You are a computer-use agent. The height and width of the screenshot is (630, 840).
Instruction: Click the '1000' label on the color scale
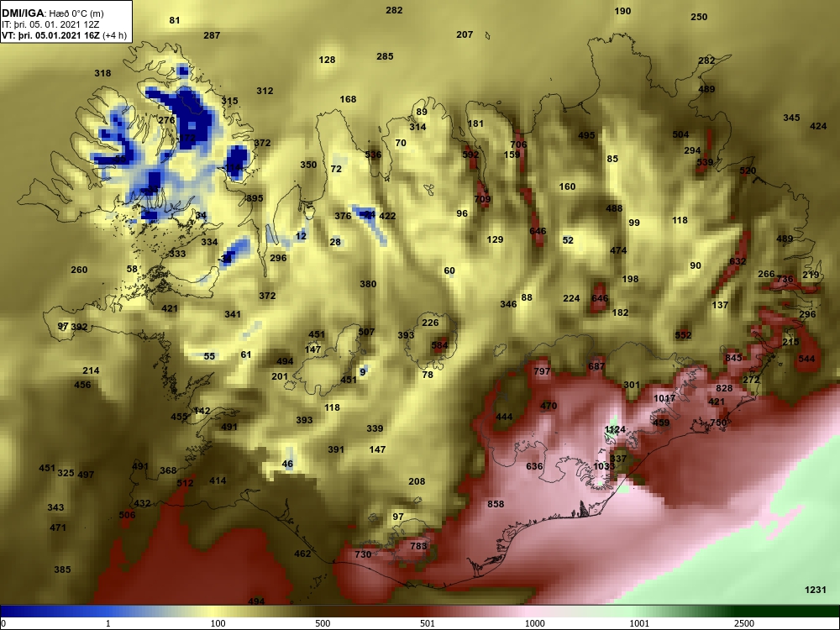coord(534,623)
